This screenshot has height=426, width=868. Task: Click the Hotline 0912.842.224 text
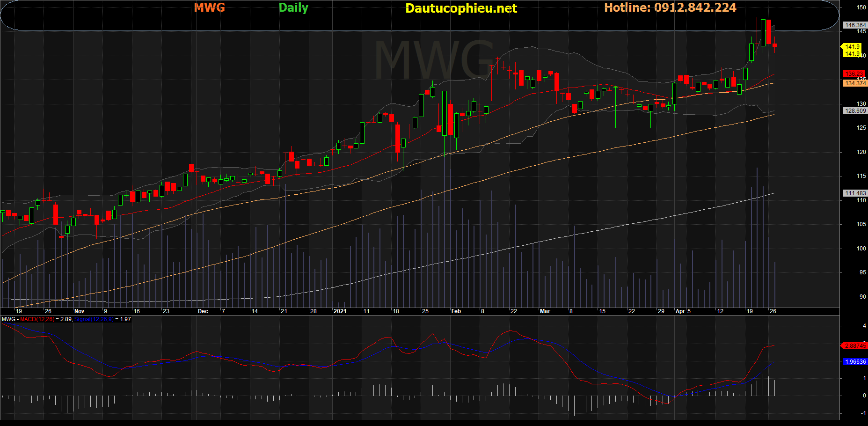[670, 7]
